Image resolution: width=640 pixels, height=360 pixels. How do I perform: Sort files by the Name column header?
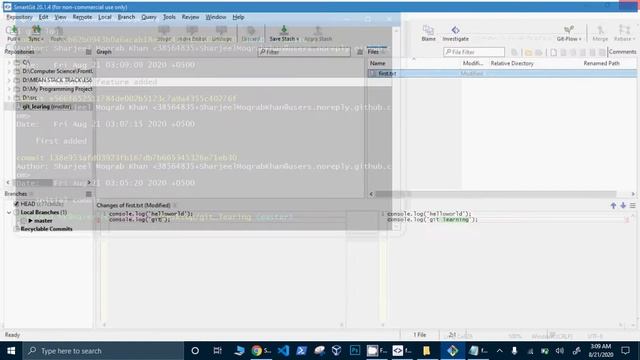(x=378, y=63)
